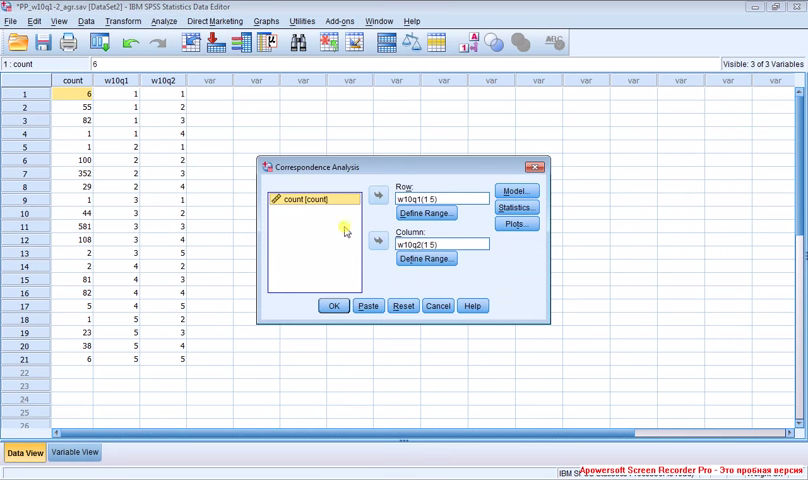
Task: Open data document folder icon
Action: click(x=18, y=42)
